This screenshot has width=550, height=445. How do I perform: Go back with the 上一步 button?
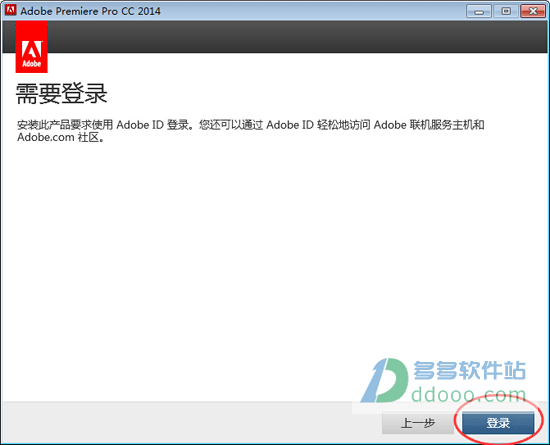coord(418,423)
